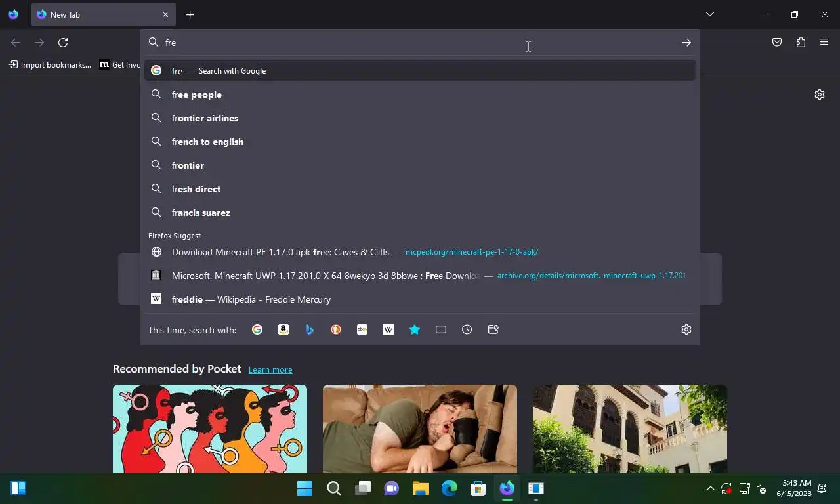Viewport: 840px width, 504px height.
Task: Open a new tab with plus button
Action: coord(190,14)
